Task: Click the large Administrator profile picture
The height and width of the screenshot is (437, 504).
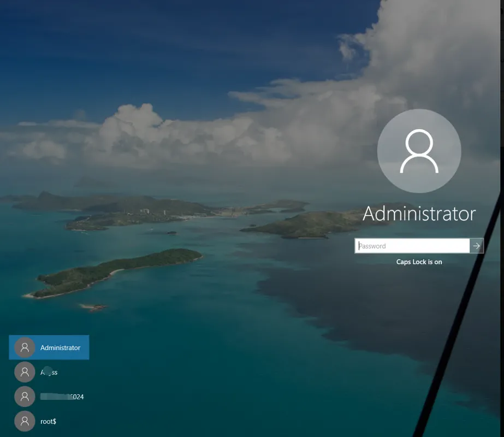Action: click(x=419, y=151)
